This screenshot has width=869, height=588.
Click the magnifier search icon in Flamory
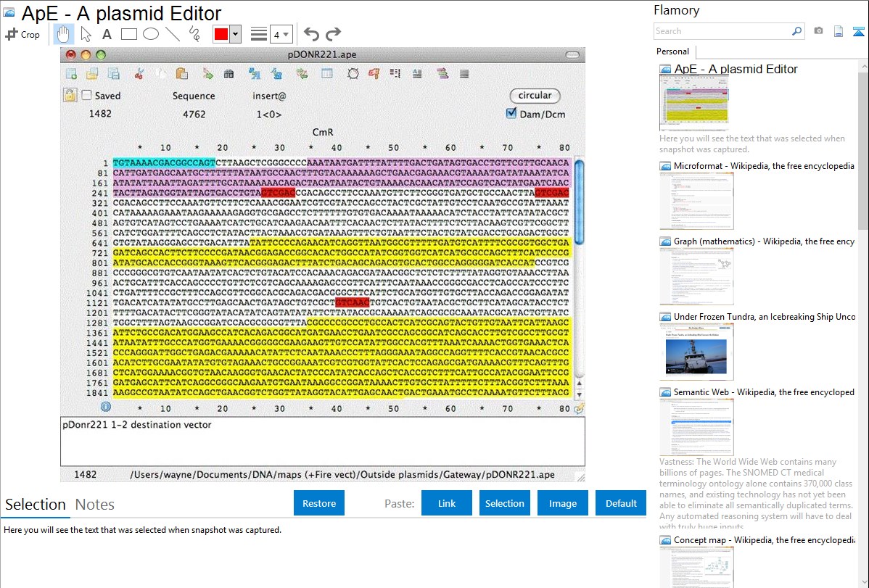point(796,31)
